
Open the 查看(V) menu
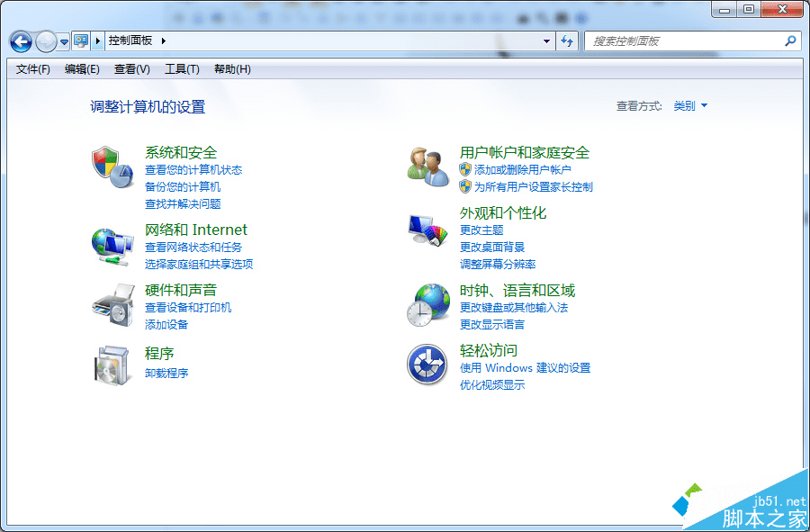point(130,69)
